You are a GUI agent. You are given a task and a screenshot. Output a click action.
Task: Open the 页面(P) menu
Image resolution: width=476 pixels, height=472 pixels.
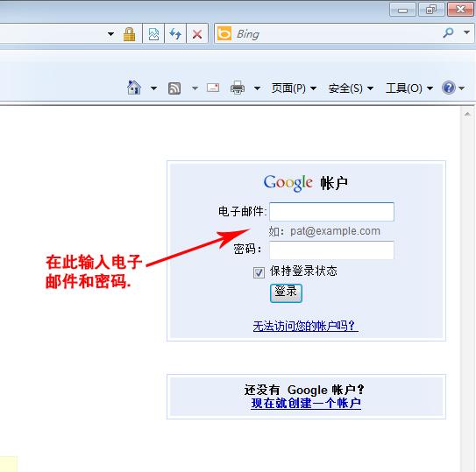pyautogui.click(x=294, y=88)
